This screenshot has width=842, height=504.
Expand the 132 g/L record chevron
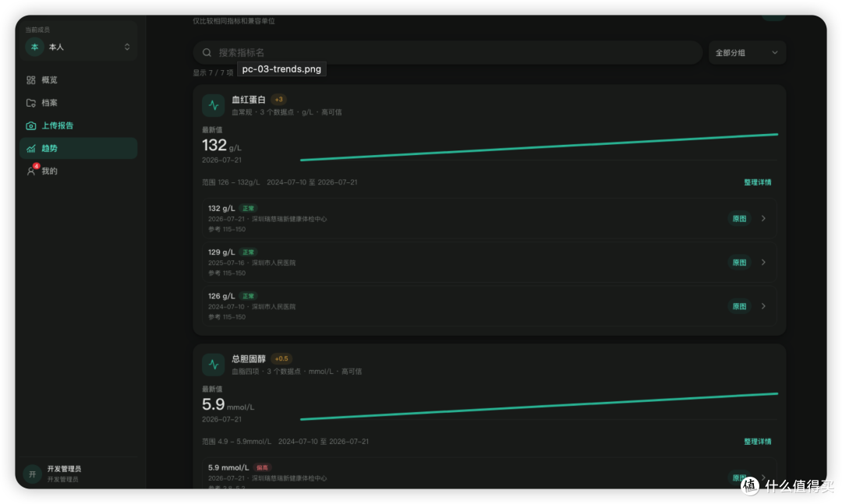763,218
